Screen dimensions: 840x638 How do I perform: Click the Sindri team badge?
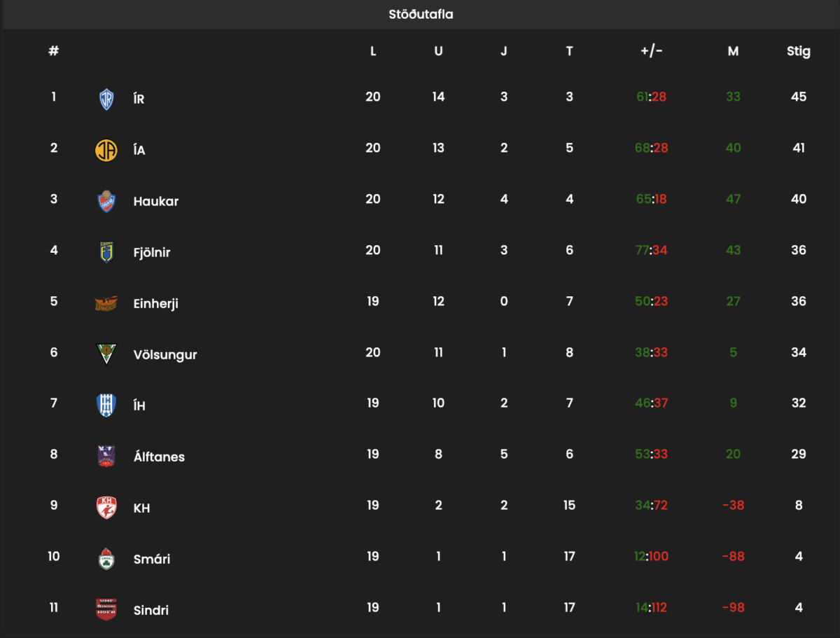pyautogui.click(x=106, y=610)
